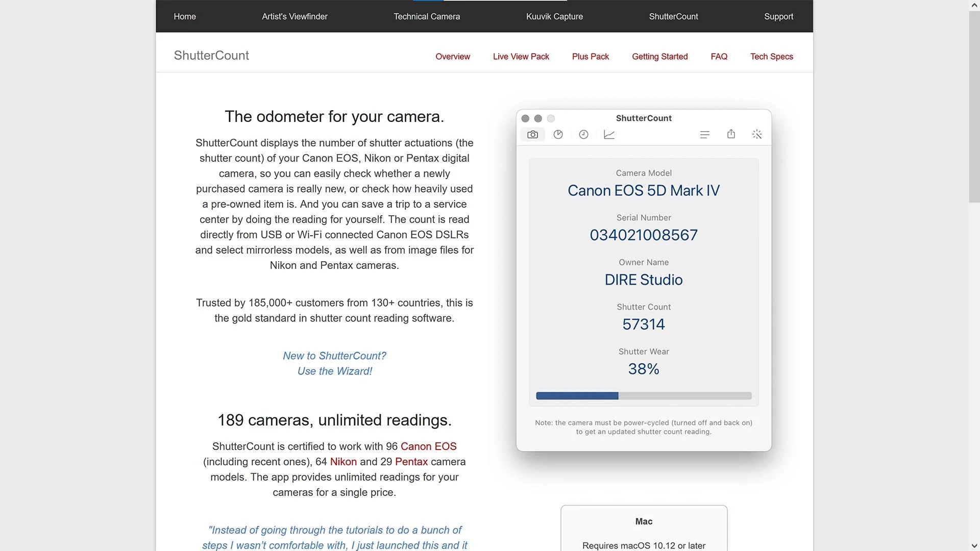This screenshot has width=980, height=551.
Task: Click the Live View Pack navigation item
Action: [521, 57]
